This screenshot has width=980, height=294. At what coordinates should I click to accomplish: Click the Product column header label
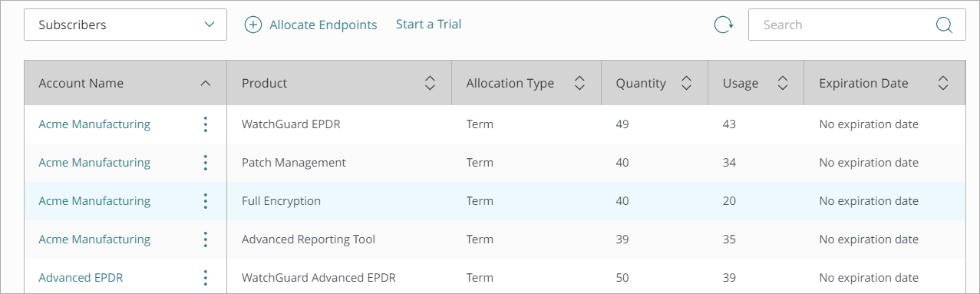[x=264, y=83]
